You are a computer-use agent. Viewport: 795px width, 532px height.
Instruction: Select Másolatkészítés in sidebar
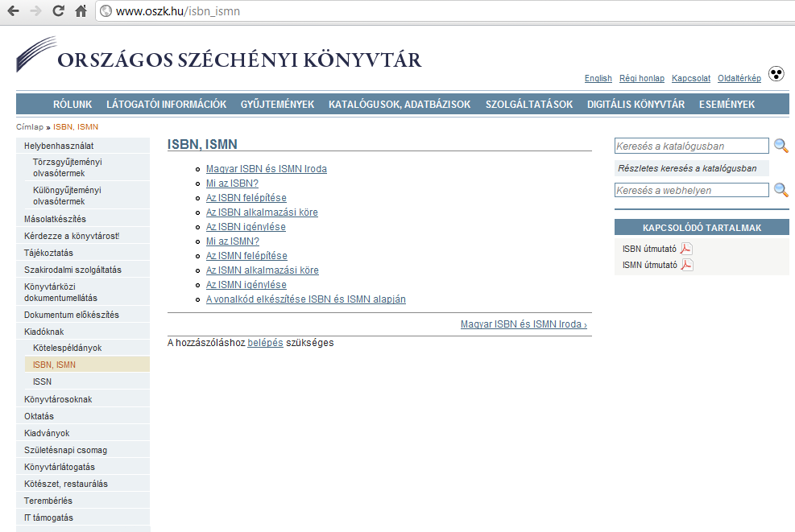coord(83,219)
